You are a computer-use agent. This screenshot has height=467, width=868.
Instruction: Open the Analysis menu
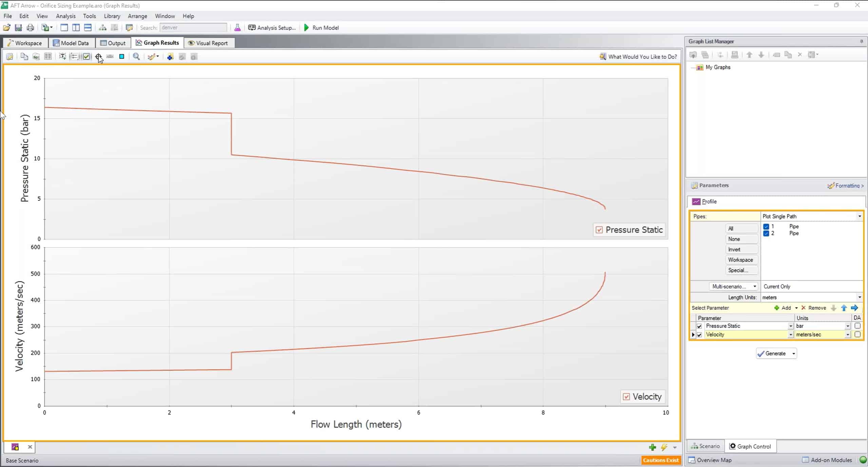pos(65,16)
